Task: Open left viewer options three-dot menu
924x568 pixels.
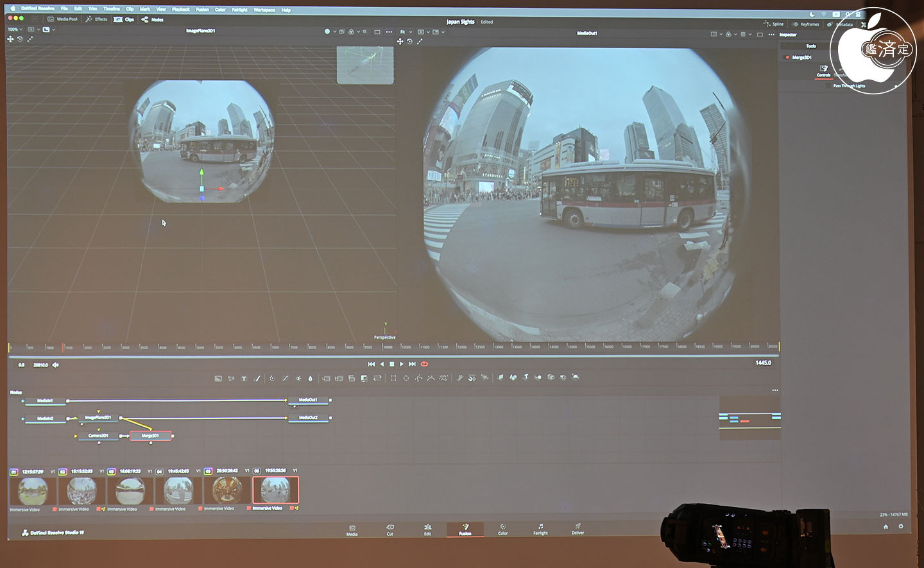Action: click(x=389, y=31)
